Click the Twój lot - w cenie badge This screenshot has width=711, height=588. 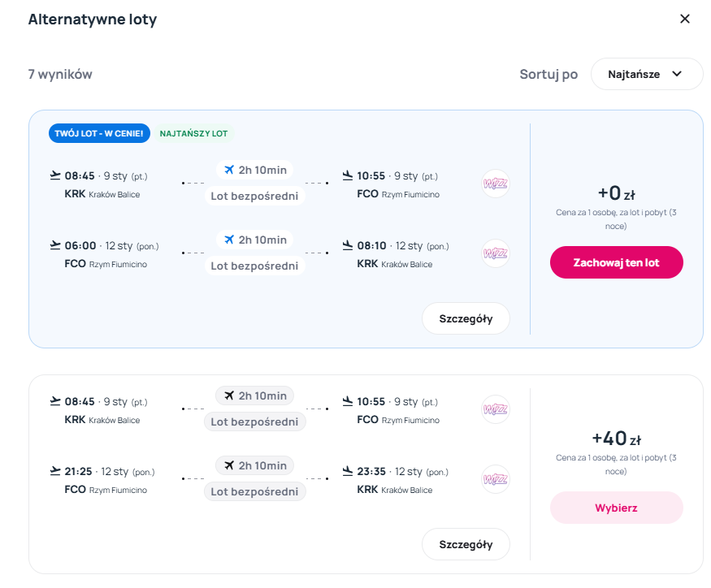click(x=99, y=133)
